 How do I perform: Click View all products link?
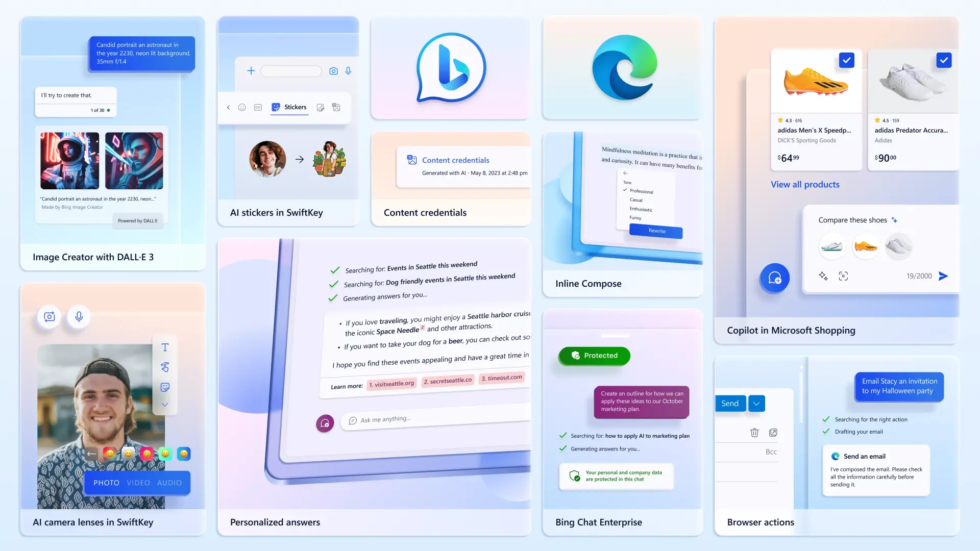point(805,184)
